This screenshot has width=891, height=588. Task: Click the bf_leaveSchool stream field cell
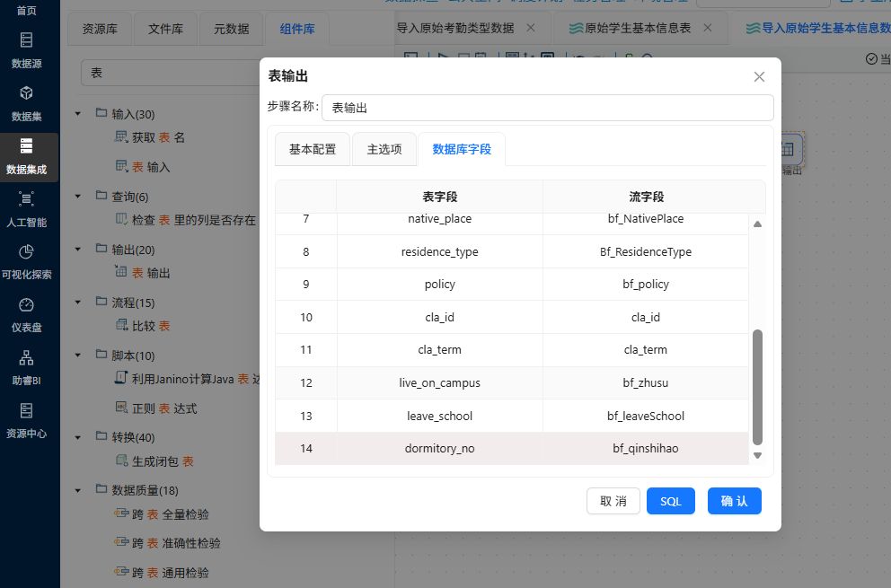point(646,416)
